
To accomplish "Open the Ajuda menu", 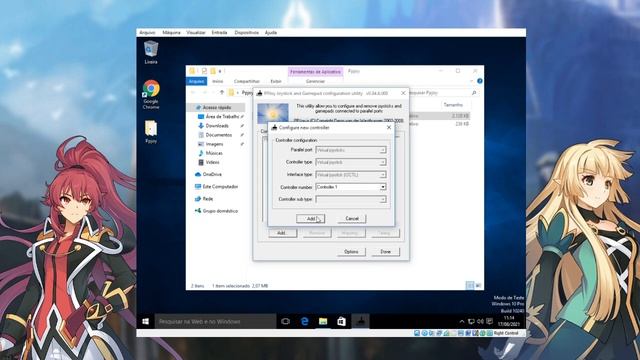I will (x=271, y=33).
